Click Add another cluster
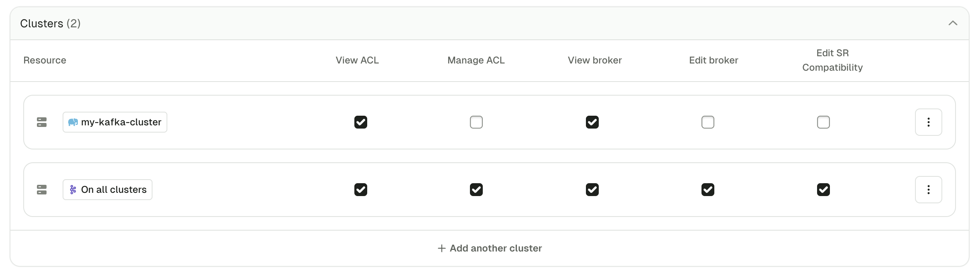This screenshot has height=274, width=980. point(490,248)
